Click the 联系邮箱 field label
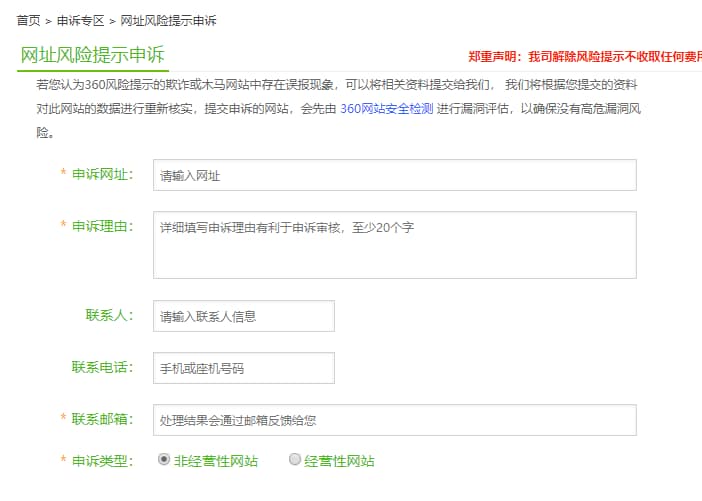Screen dimensions: 702x501 click(102, 419)
